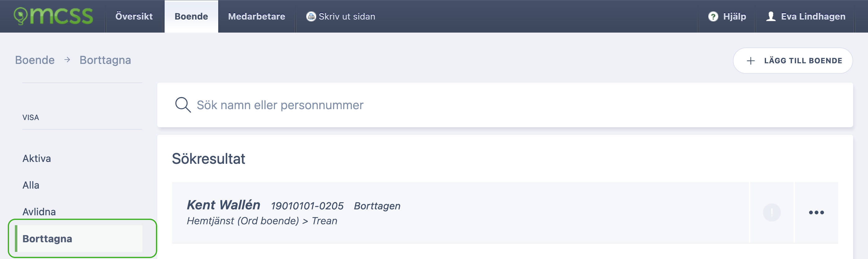
Task: Click the user profile icon
Action: [771, 16]
